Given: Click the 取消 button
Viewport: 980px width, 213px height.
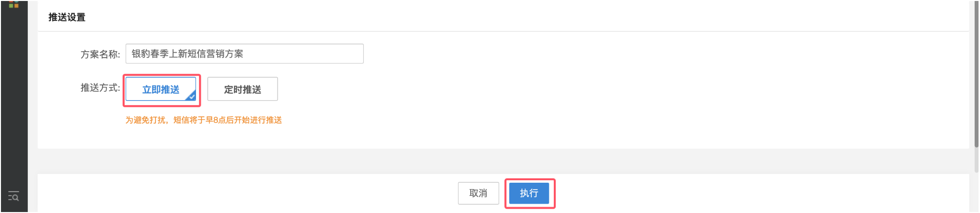Looking at the screenshot, I should [478, 193].
